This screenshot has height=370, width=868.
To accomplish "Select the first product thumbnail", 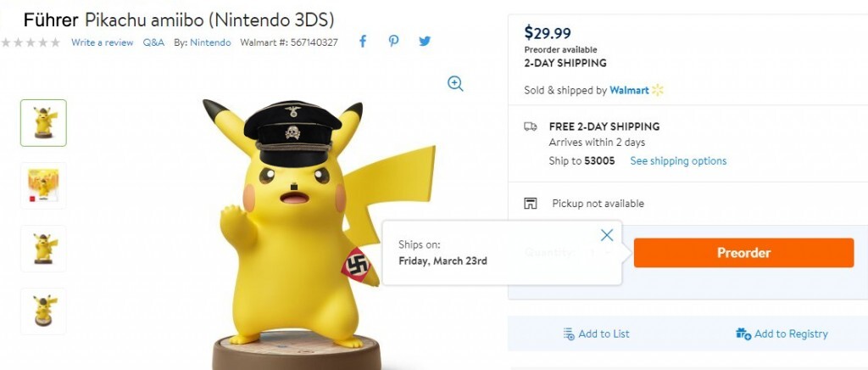I will point(43,123).
